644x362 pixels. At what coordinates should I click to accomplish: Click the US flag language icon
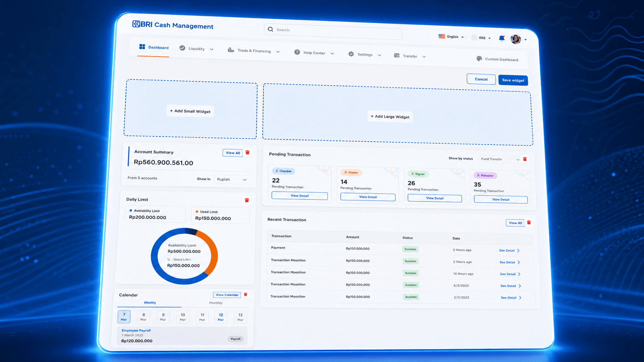point(441,36)
